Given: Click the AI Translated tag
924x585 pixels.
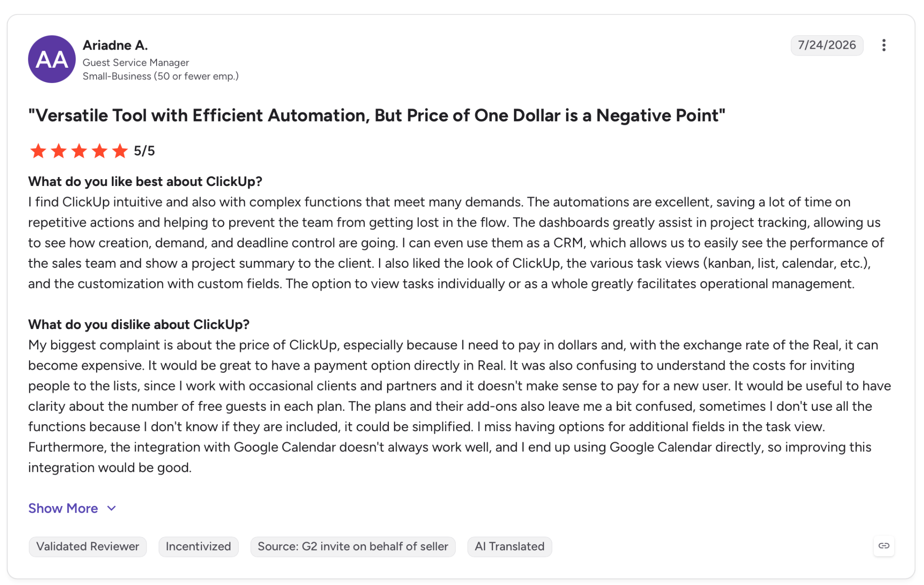Looking at the screenshot, I should 509,546.
